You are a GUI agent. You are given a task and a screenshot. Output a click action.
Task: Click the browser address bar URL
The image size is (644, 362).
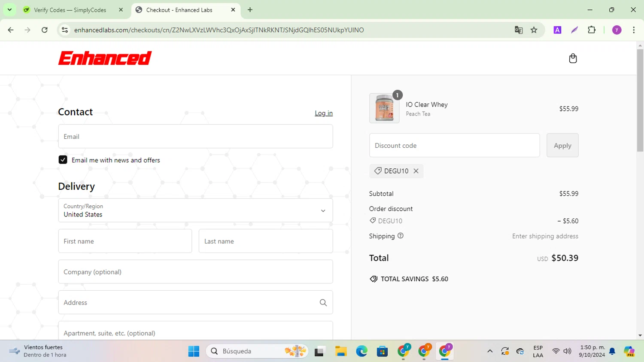219,30
